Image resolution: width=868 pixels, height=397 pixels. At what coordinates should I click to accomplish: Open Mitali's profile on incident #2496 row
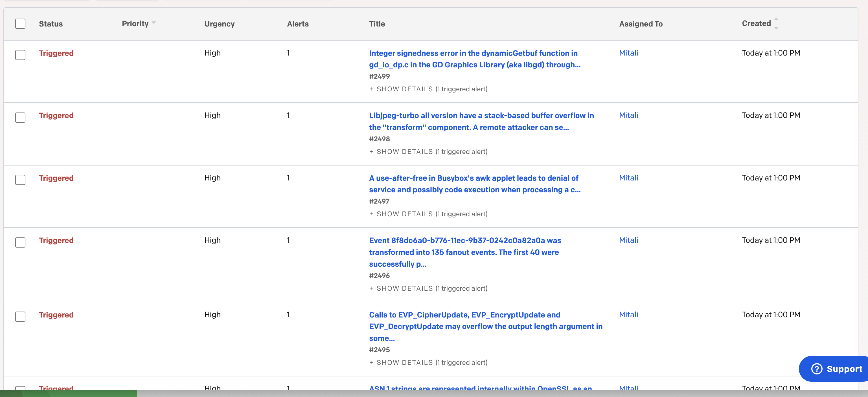click(x=628, y=241)
